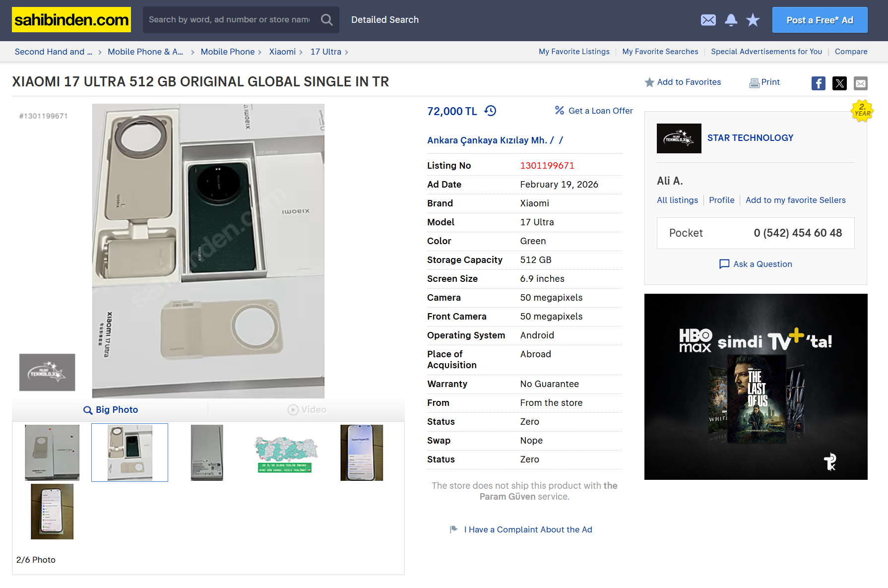The width and height of the screenshot is (888, 588).
Task: Open messages envelope icon in header
Action: [708, 20]
